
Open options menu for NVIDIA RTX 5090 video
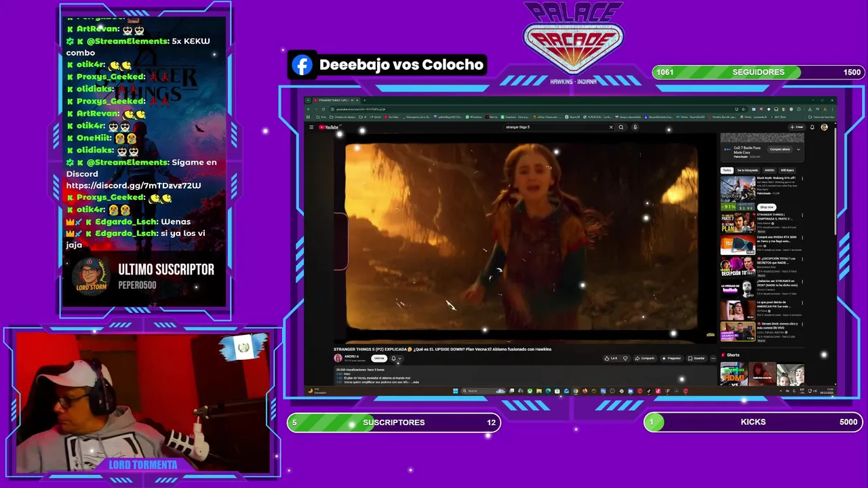tap(802, 238)
